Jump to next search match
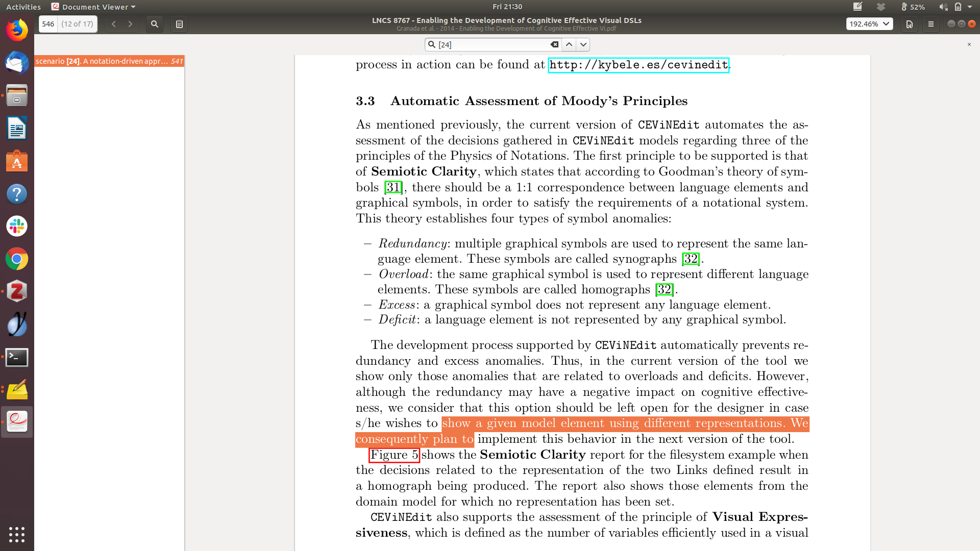The height and width of the screenshot is (551, 980). tap(583, 45)
